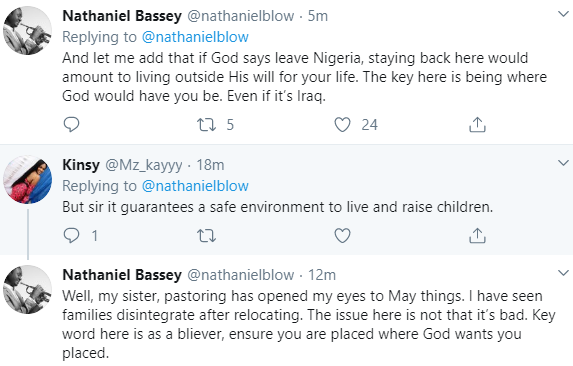573x366 pixels.
Task: Like the tweet with 24 likes
Action: click(342, 125)
